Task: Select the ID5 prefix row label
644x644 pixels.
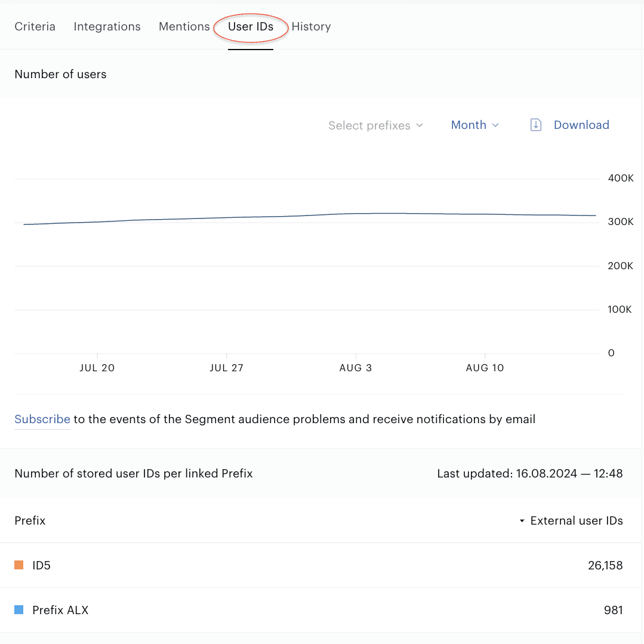Action: tap(42, 566)
